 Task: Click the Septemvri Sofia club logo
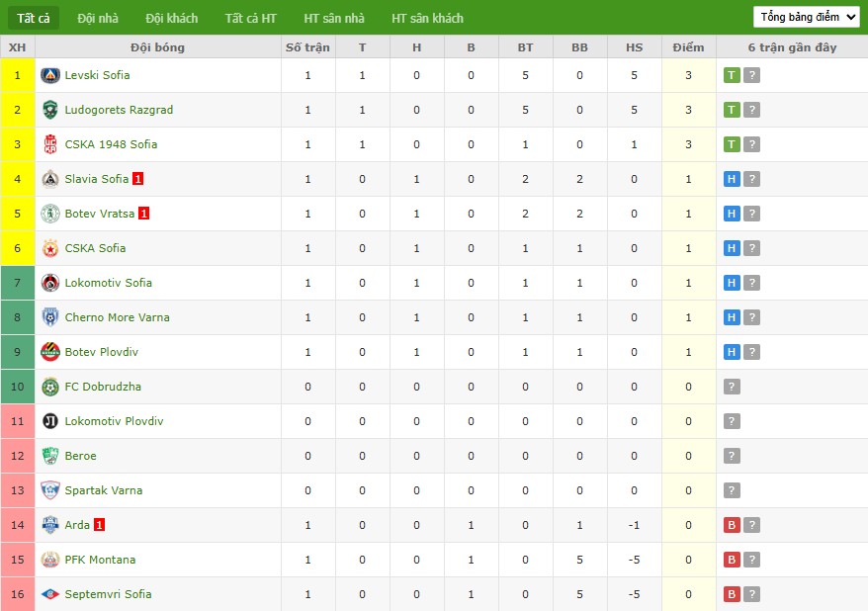[x=50, y=594]
